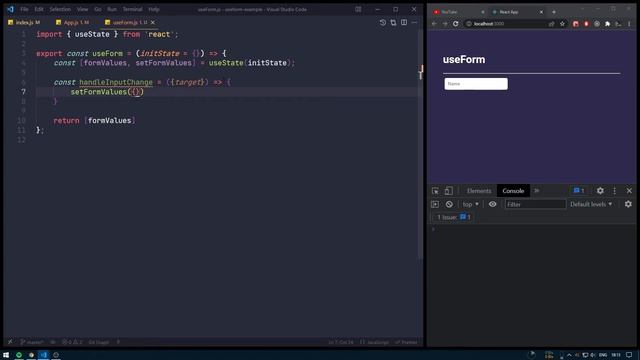The image size is (640, 360).
Task: Open the Terminal menu
Action: click(x=132, y=9)
